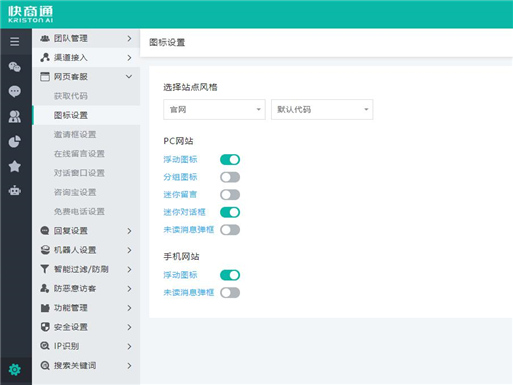Click PC网站 未读消息弹框 link
This screenshot has height=385, width=513.
[x=189, y=230]
